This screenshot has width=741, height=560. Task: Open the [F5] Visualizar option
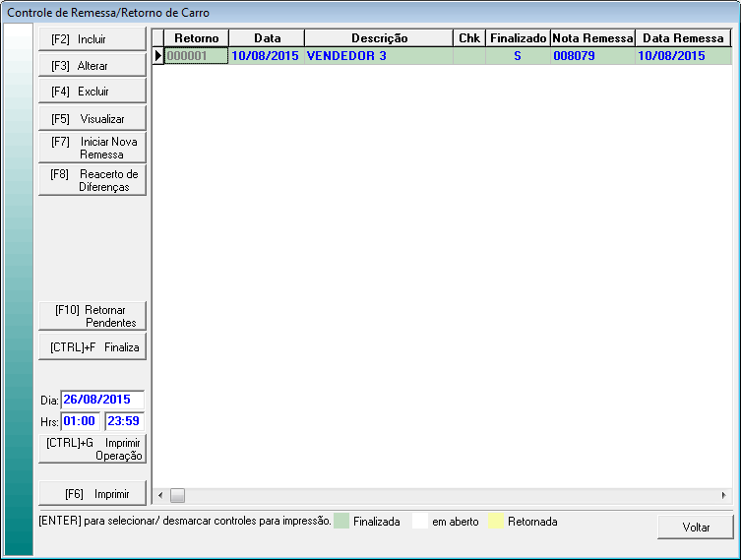click(x=92, y=118)
